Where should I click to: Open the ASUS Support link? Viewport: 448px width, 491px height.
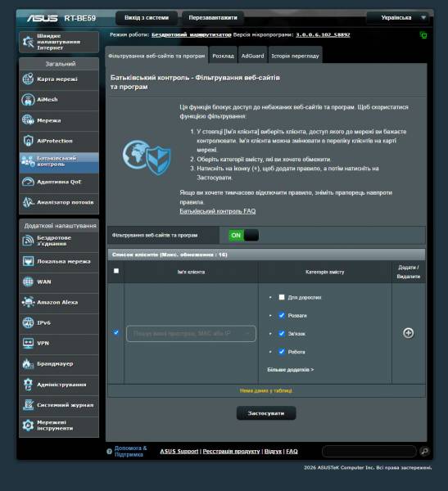coord(179,451)
